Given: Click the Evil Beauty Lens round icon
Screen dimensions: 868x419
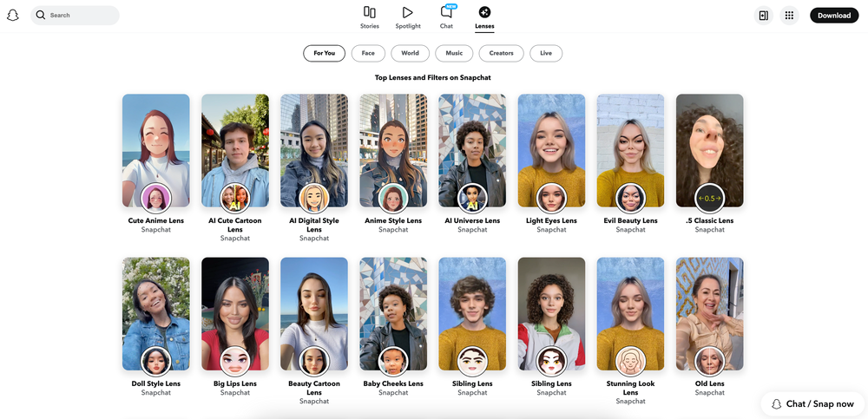Looking at the screenshot, I should click(630, 198).
